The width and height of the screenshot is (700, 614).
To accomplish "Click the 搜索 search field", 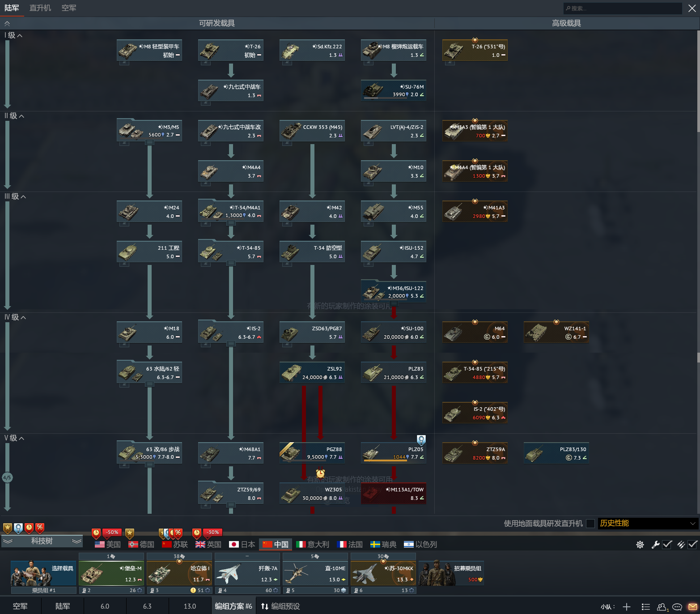I will [x=623, y=8].
